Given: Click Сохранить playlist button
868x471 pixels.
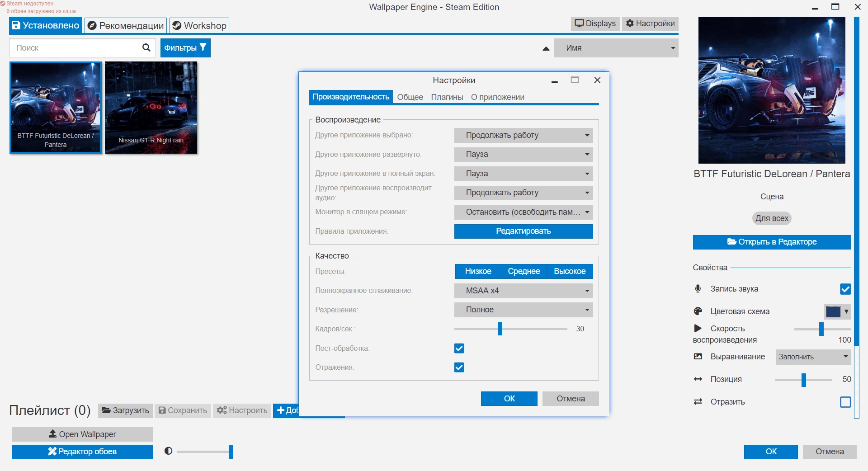Looking at the screenshot, I should [x=183, y=410].
